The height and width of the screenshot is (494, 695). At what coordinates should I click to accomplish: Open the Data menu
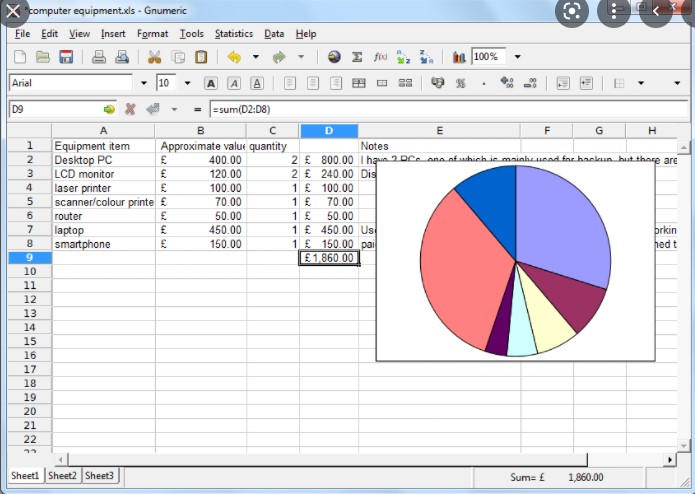(x=274, y=34)
